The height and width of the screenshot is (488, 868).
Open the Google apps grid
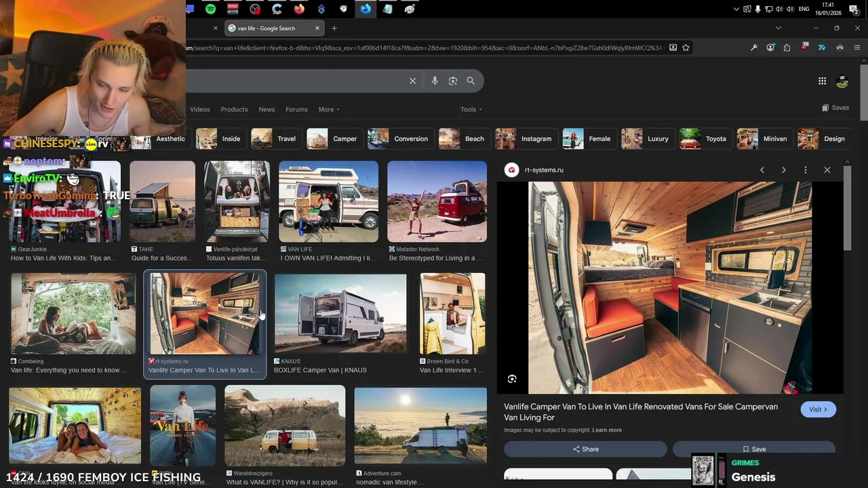(x=822, y=81)
